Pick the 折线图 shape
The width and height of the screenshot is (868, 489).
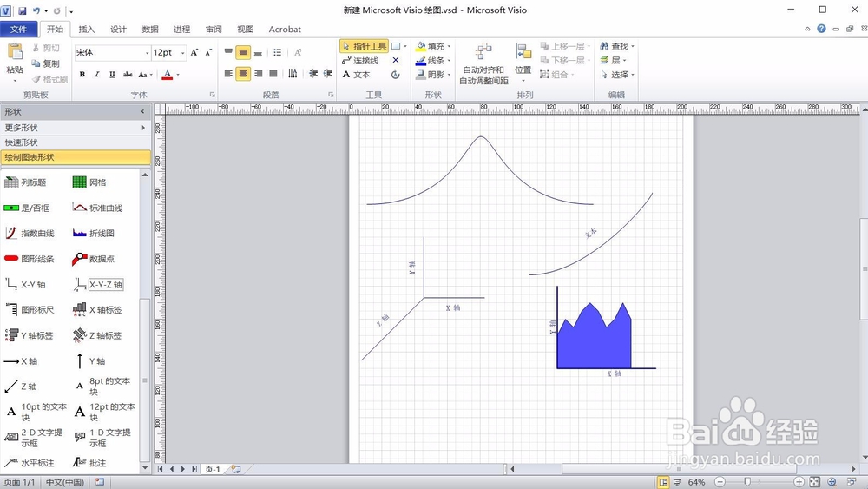tap(94, 233)
